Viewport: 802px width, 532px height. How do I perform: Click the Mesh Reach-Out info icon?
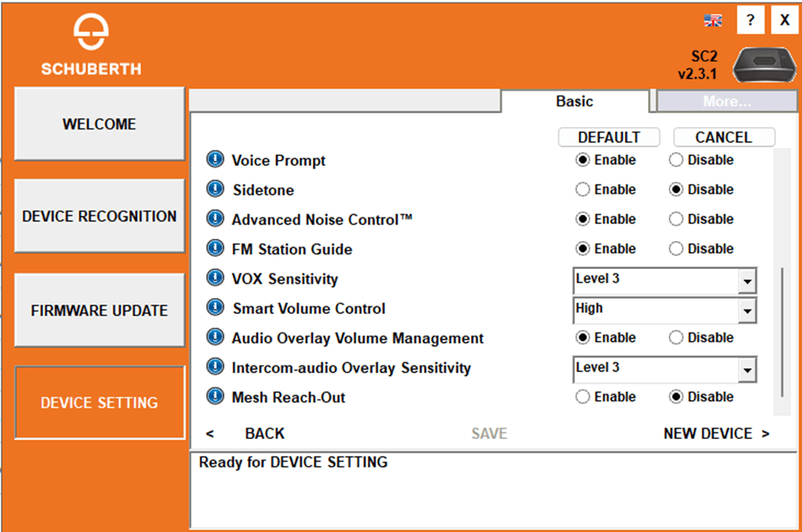point(216,397)
